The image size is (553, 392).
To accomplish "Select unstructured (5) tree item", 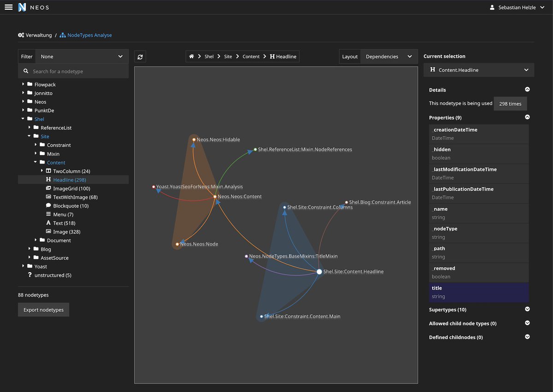I will (53, 275).
